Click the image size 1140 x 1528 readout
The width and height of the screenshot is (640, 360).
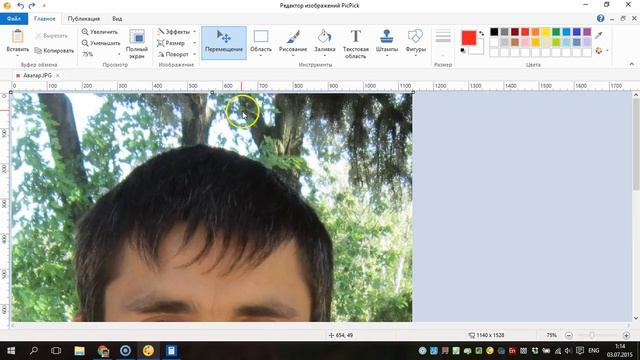tap(487, 335)
